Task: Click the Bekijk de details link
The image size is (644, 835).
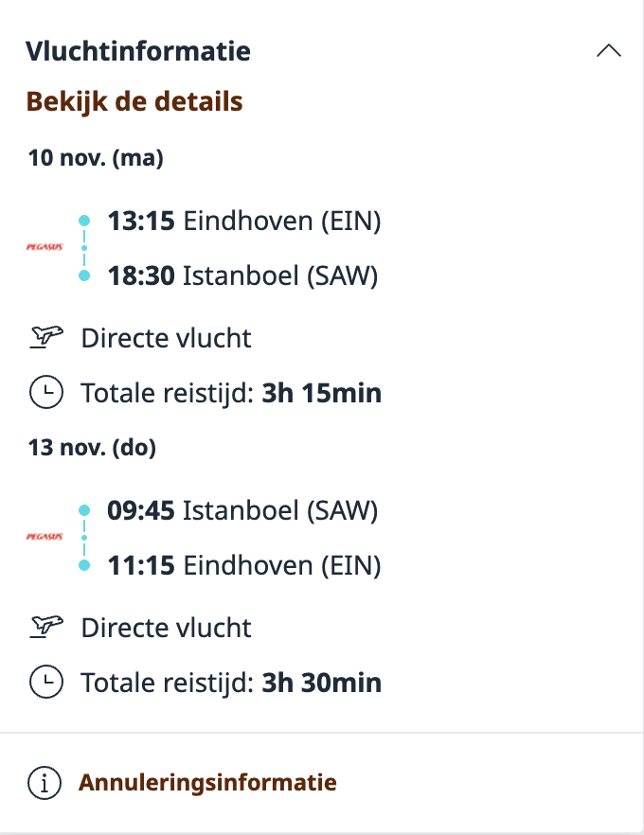Action: point(134,101)
